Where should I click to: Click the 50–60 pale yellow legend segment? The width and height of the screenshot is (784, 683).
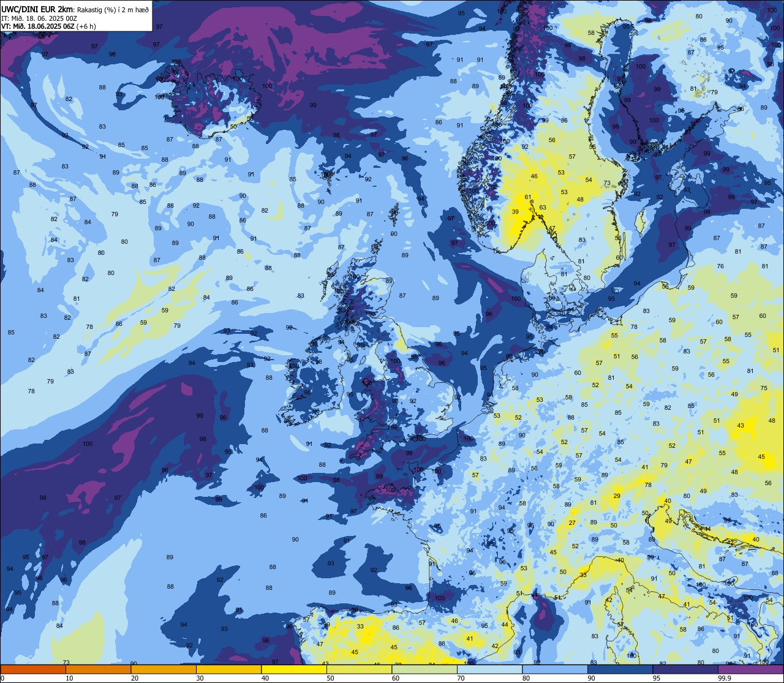360,670
